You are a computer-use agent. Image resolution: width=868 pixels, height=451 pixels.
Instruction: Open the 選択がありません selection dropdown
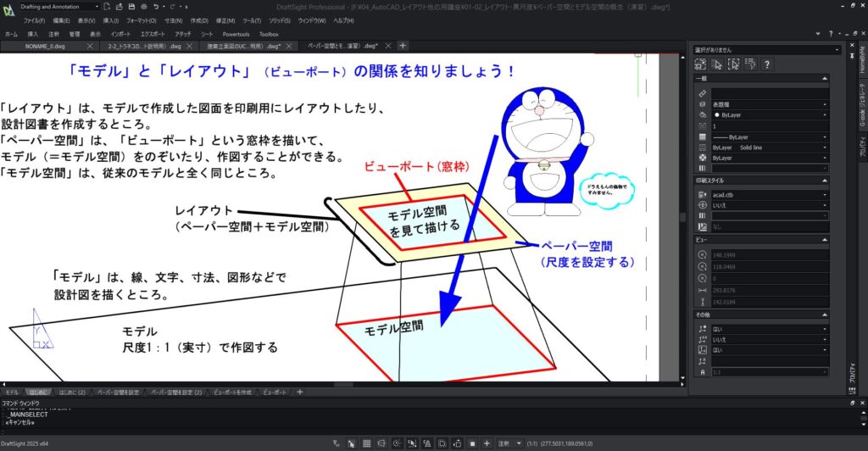(x=767, y=50)
